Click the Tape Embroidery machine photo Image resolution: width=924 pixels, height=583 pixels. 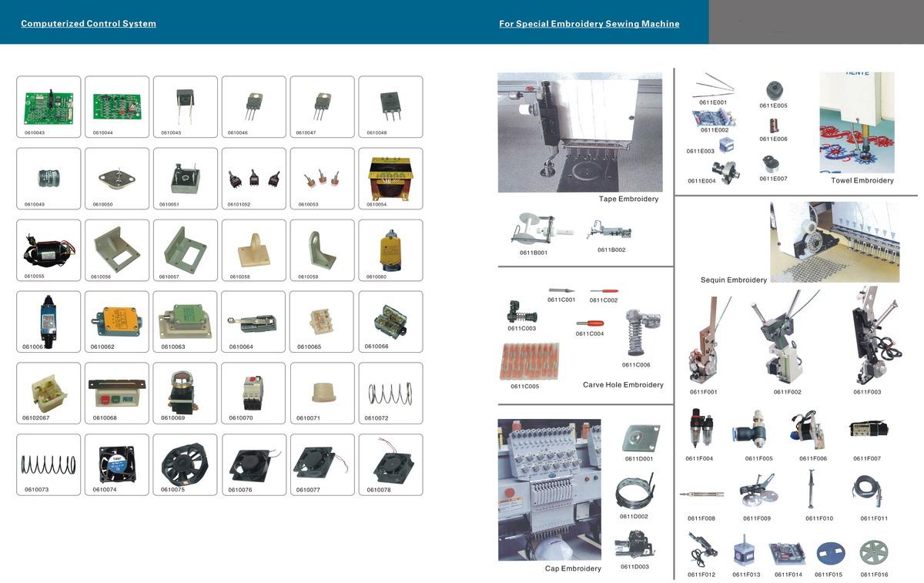pos(580,132)
